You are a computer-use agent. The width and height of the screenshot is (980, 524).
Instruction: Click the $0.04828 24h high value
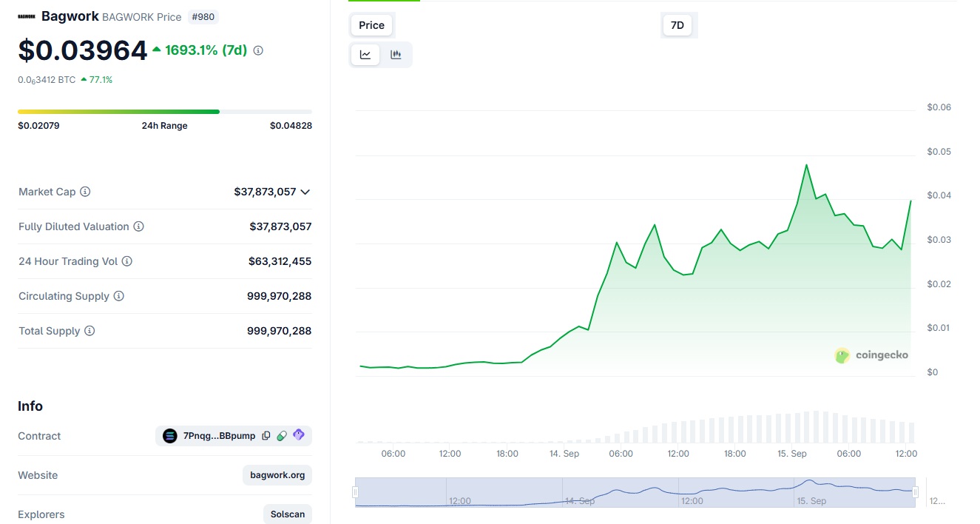tap(291, 126)
